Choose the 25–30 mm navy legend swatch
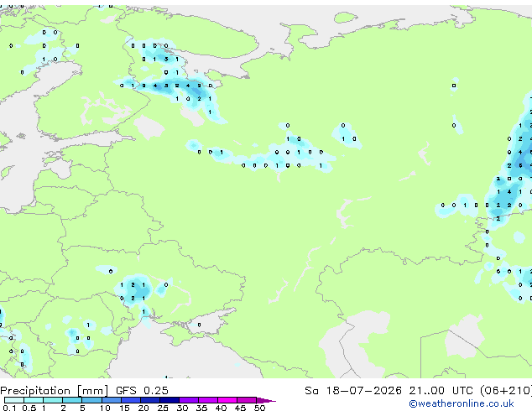Viewport: 532px width, 411px height. click(170, 400)
